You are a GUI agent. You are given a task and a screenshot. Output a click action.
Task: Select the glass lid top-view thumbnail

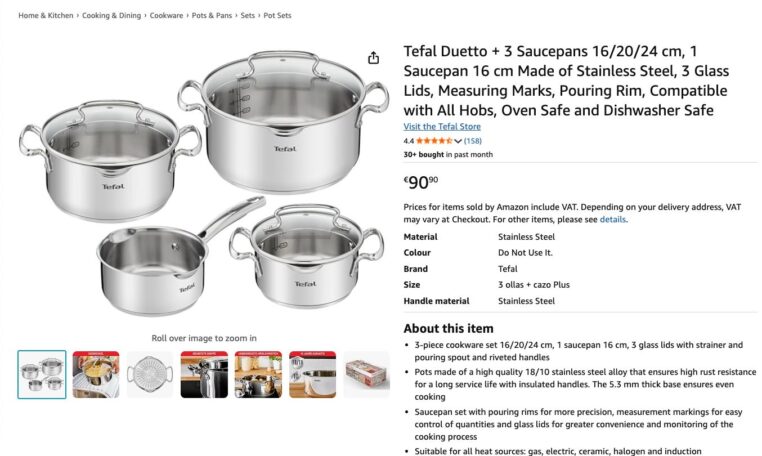click(x=150, y=374)
